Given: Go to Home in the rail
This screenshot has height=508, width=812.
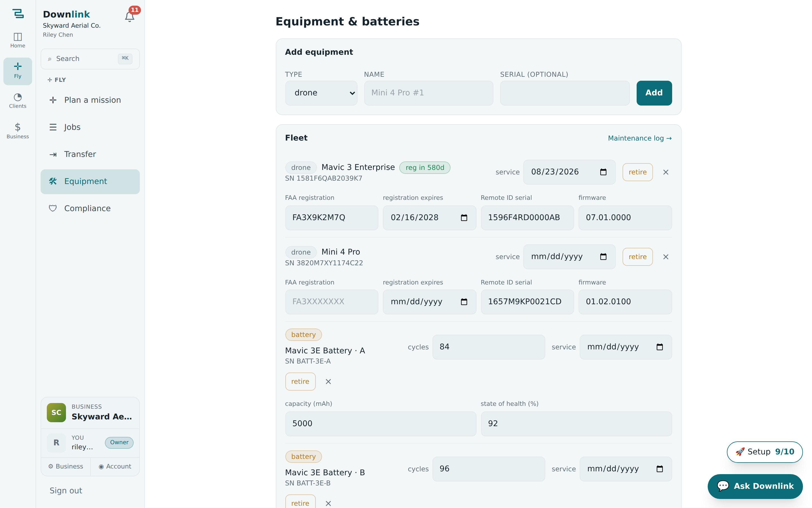Looking at the screenshot, I should 18,40.
